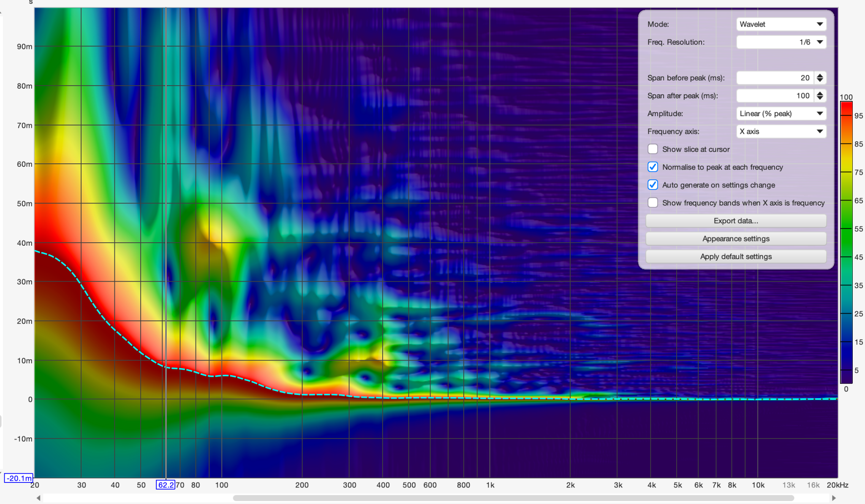
Task: Increase the Span before peak value with the up arrow
Action: [820, 75]
